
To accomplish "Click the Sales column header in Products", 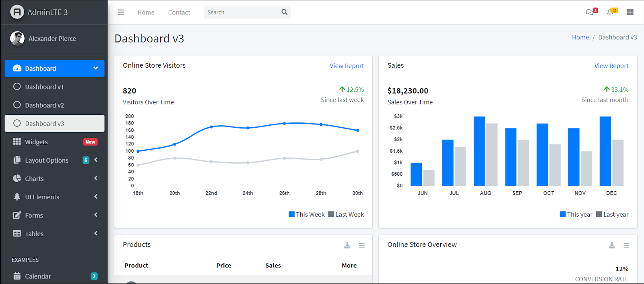I will [x=273, y=265].
